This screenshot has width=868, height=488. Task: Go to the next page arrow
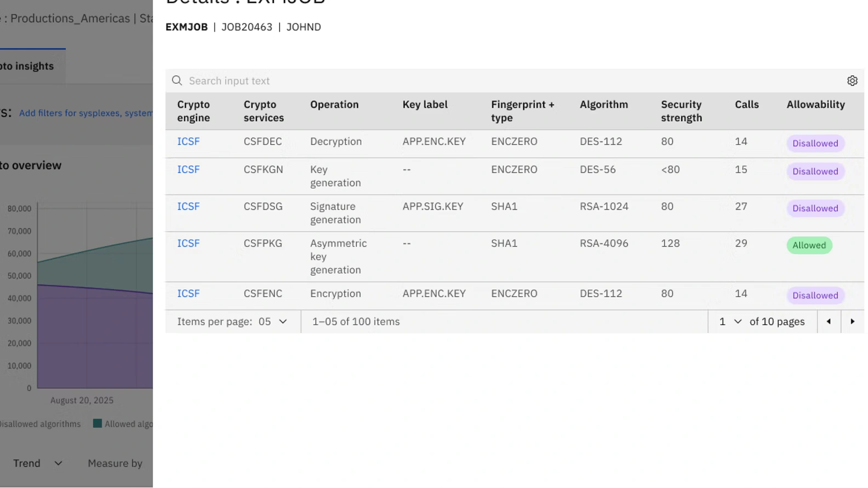(852, 321)
